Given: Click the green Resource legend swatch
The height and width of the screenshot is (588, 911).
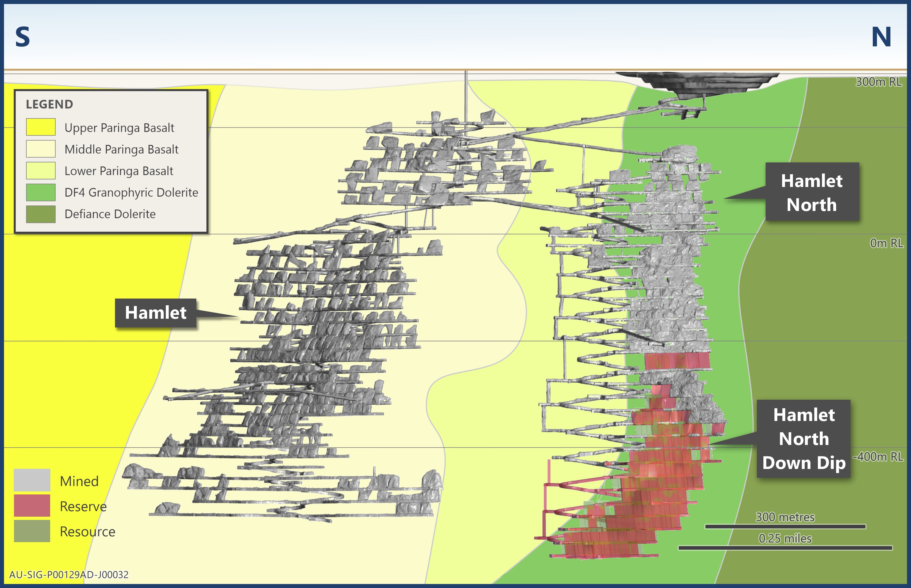Looking at the screenshot, I should point(32,531).
